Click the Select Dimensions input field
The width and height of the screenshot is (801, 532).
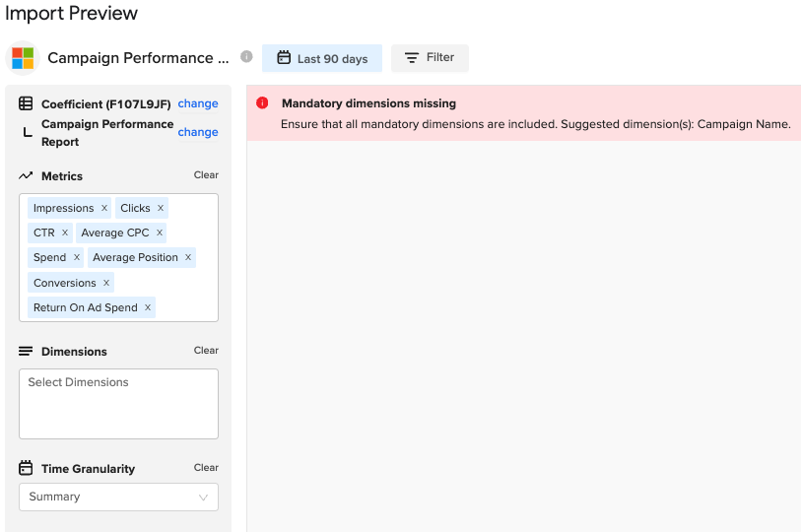[118, 404]
